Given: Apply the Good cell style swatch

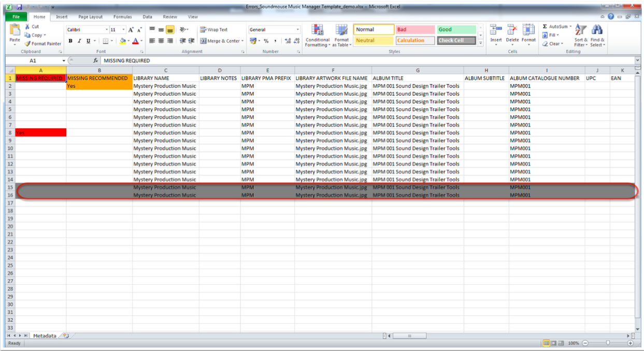Looking at the screenshot, I should 456,30.
